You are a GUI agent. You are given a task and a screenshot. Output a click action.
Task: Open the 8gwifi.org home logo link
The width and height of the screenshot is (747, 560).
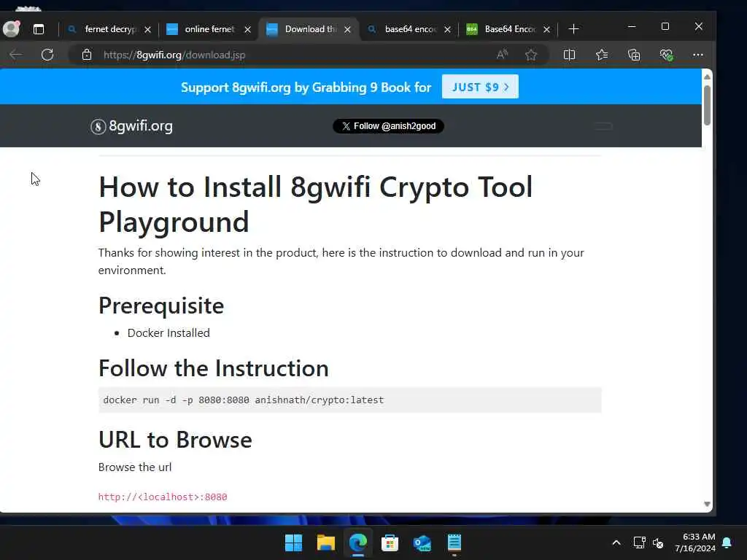[132, 126]
